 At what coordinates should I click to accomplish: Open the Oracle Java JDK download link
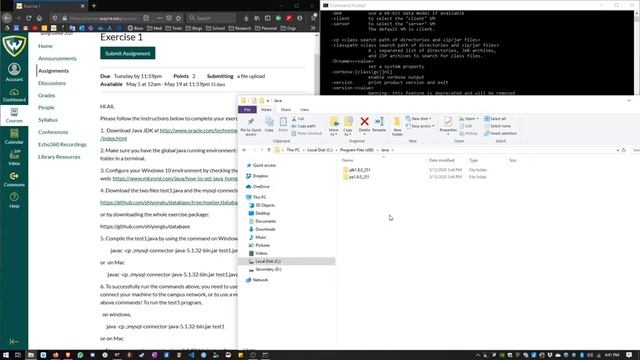pyautogui.click(x=198, y=130)
